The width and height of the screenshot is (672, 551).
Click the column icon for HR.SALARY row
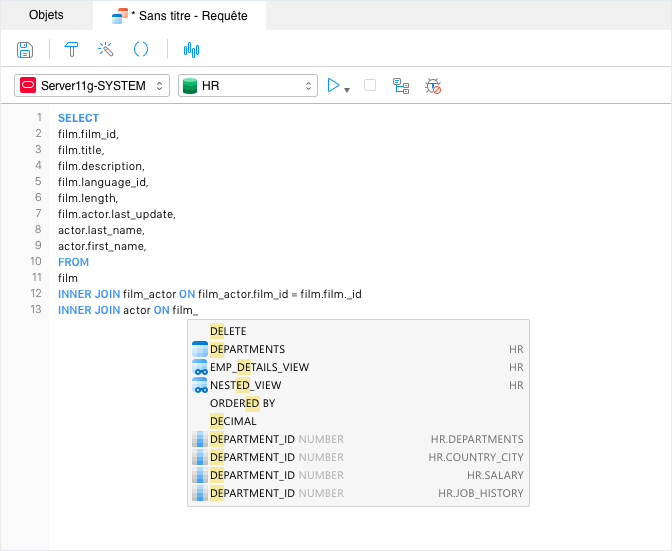[200, 475]
